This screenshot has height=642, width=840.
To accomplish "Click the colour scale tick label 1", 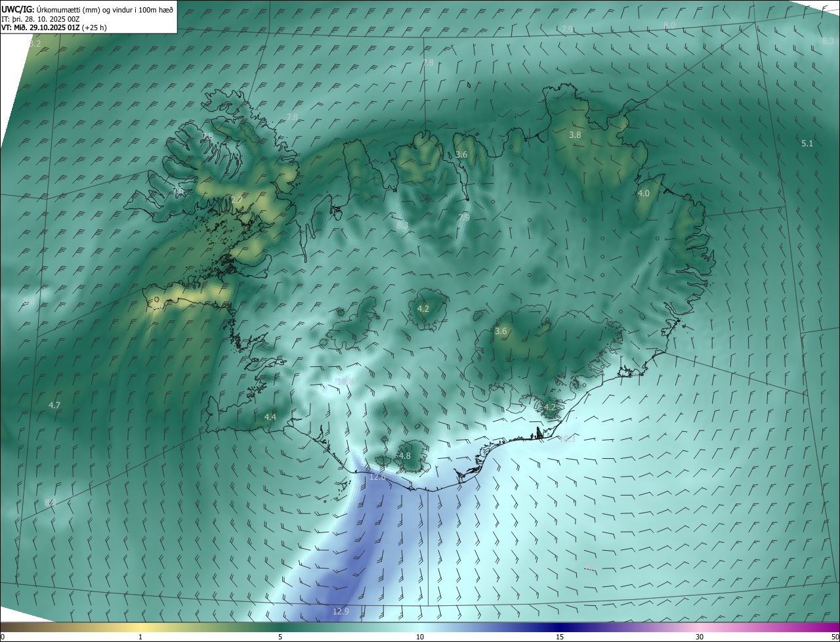I will tap(140, 637).
